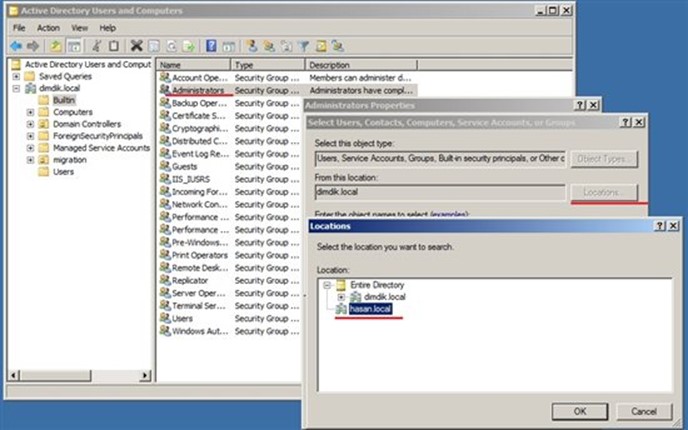
Task: Sort list by Name column header
Action: tap(194, 65)
